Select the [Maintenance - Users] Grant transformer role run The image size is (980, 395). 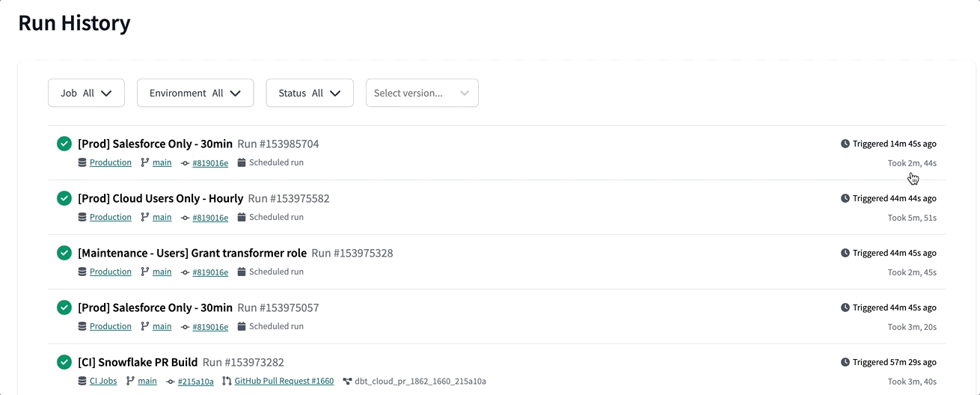(192, 253)
